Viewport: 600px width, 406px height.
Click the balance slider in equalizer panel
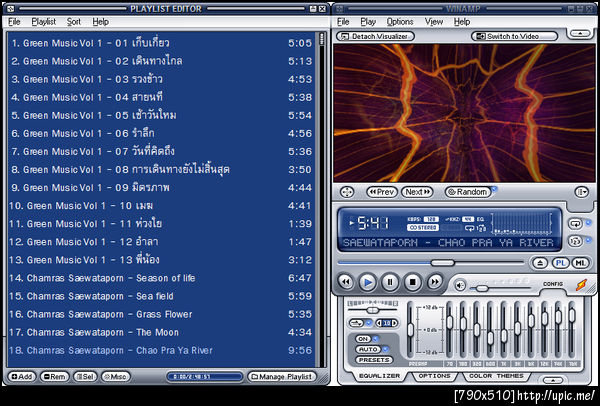pyautogui.click(x=373, y=310)
